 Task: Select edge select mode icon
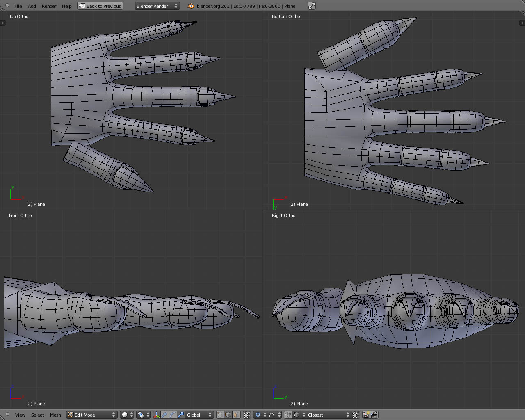click(x=228, y=415)
